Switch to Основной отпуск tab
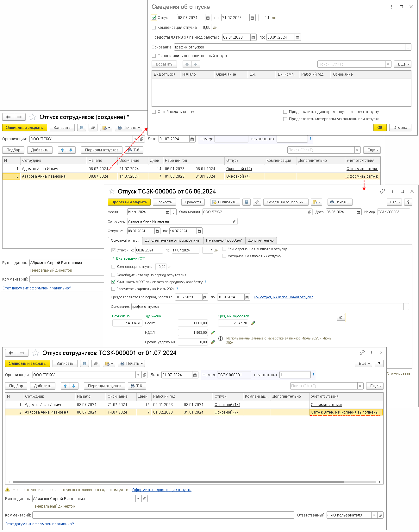419x532 pixels. pos(125,240)
